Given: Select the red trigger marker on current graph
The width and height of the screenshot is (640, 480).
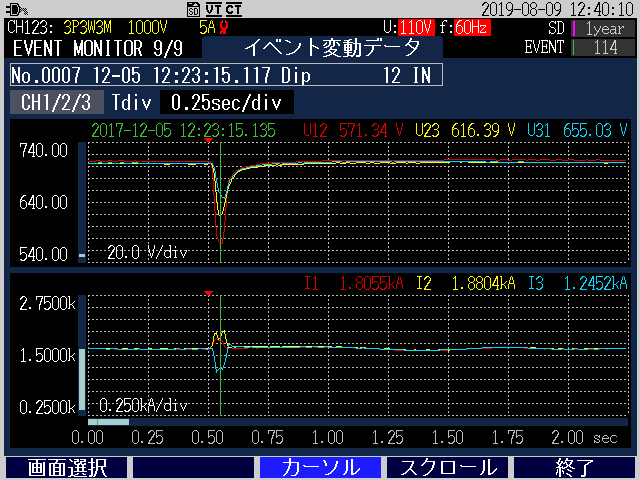Looking at the screenshot, I should (208, 293).
